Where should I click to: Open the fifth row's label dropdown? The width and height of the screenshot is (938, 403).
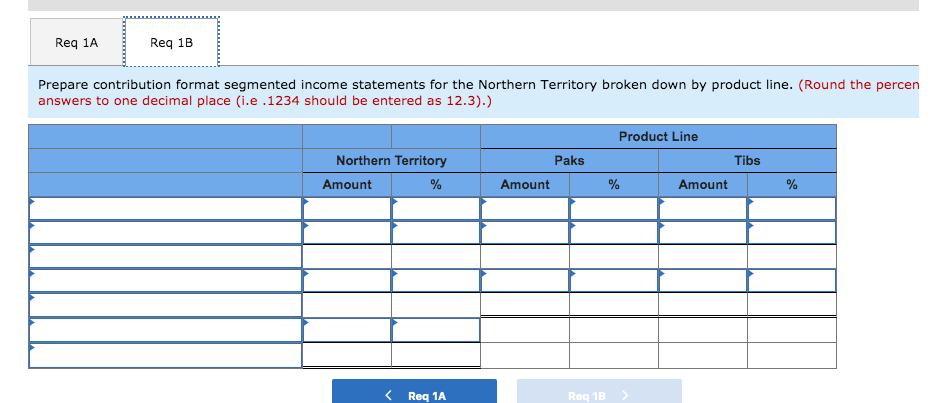165,304
